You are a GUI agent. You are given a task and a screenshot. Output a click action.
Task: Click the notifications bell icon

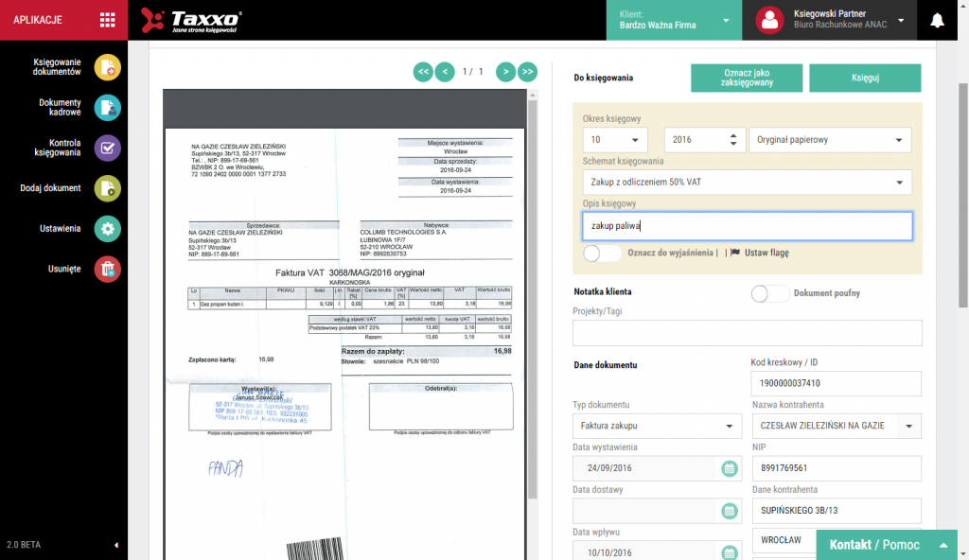pos(938,21)
